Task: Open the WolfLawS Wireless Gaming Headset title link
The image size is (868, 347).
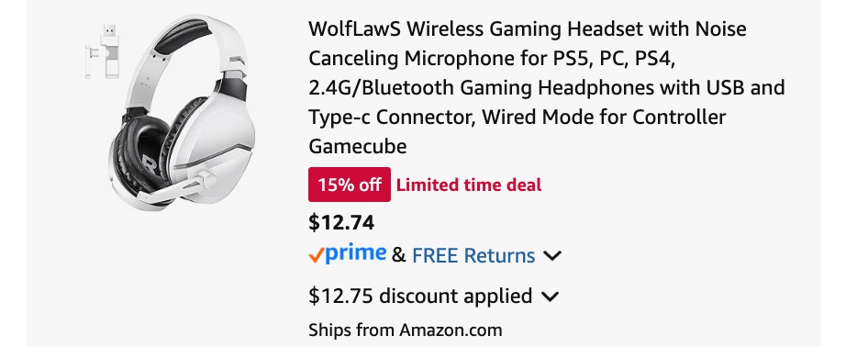Action: pyautogui.click(x=546, y=87)
